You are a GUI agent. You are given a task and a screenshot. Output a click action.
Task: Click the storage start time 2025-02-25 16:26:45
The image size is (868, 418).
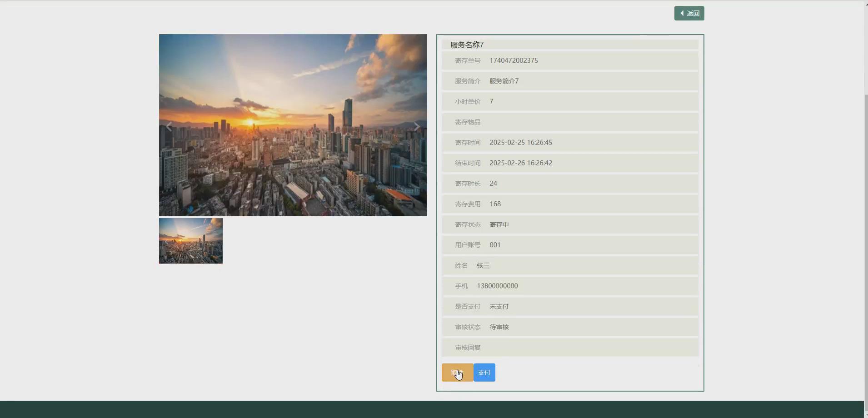pos(521,142)
